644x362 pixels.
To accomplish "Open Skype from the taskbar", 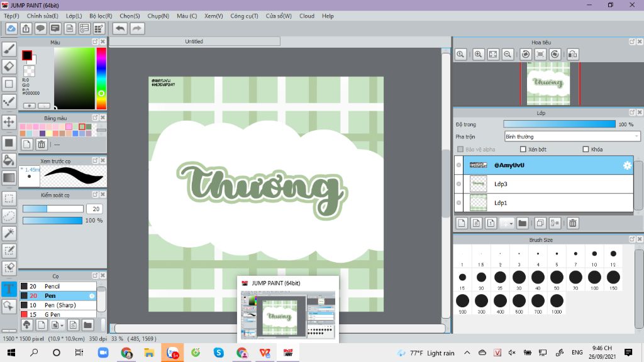I will 218,353.
